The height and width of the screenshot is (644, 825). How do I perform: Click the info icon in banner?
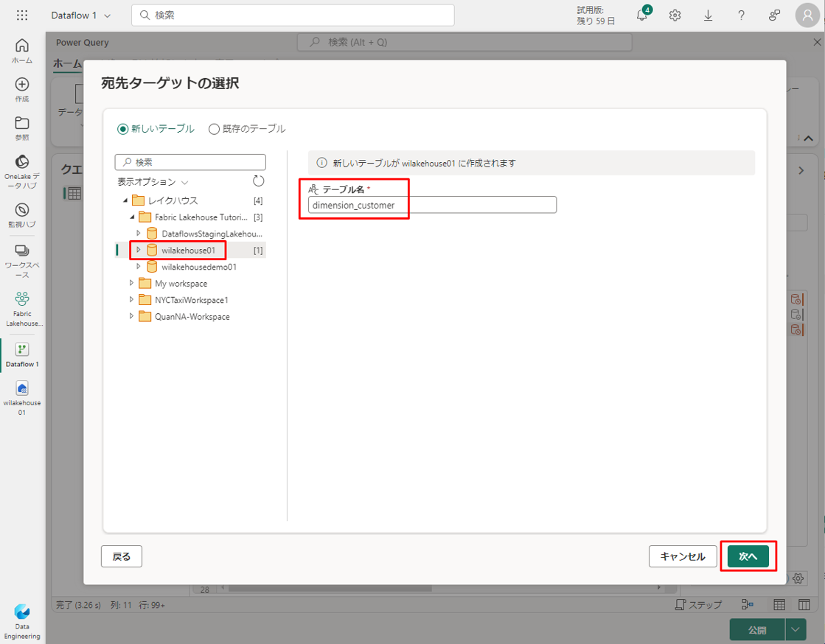coord(321,163)
